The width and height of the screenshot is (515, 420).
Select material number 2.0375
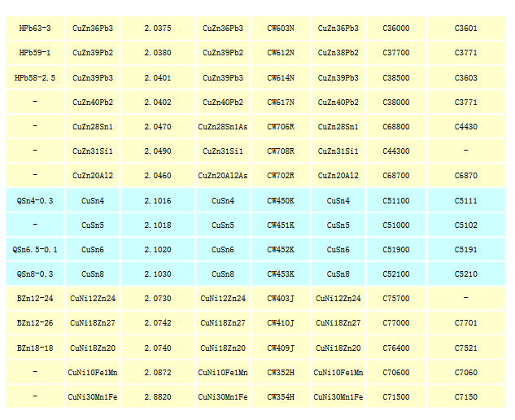tap(158, 28)
